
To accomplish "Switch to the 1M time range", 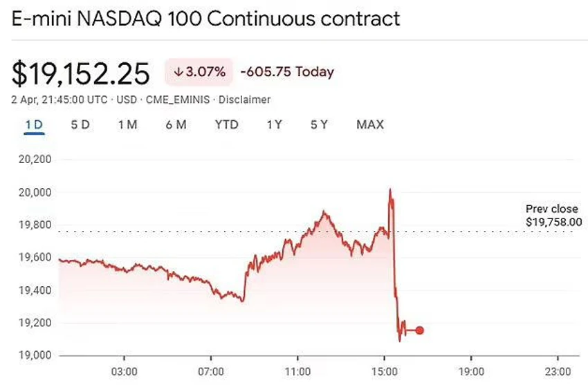I will (127, 124).
